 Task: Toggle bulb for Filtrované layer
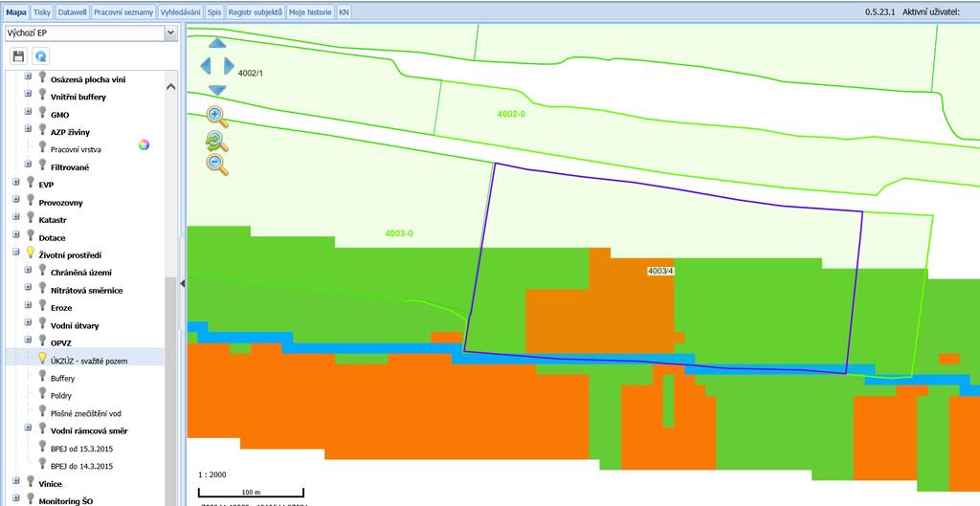coord(42,165)
